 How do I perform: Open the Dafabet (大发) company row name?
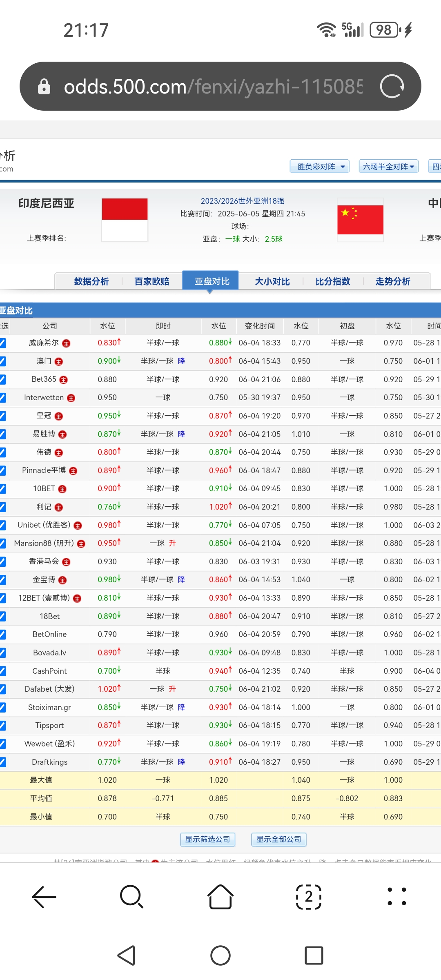click(49, 689)
